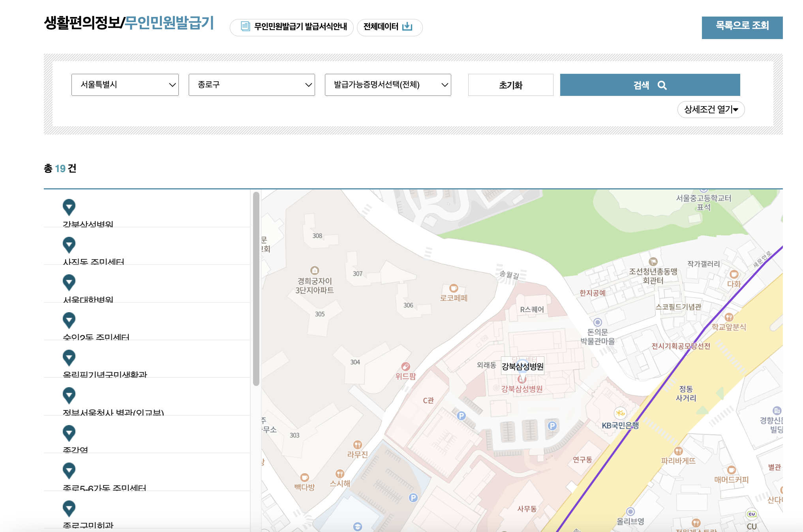Open the 서울특별시 city dropdown
The width and height of the screenshot is (803, 532).
(125, 85)
